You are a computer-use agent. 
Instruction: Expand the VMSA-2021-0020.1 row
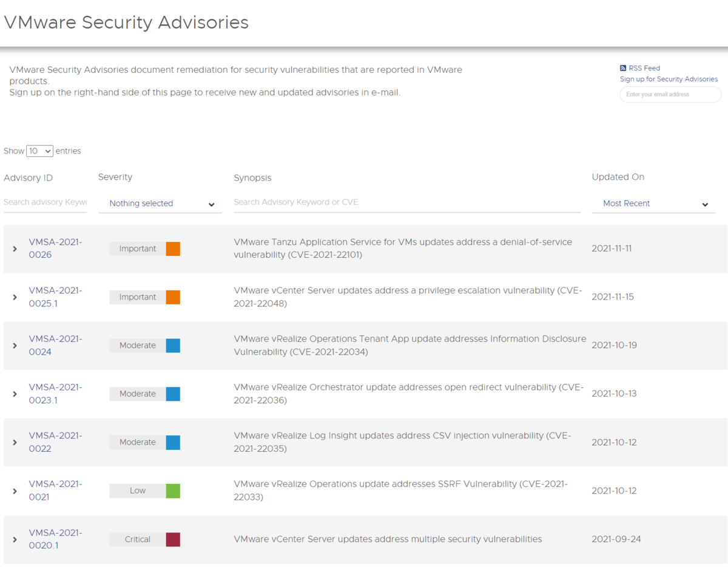15,540
